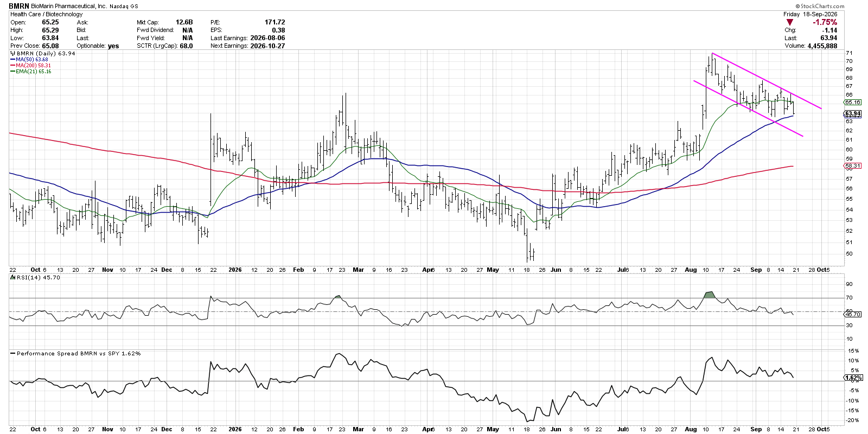Screen dimensions: 868x434
Task: Click the candlestick icon beside BMRN (Daily)
Action: coord(12,54)
